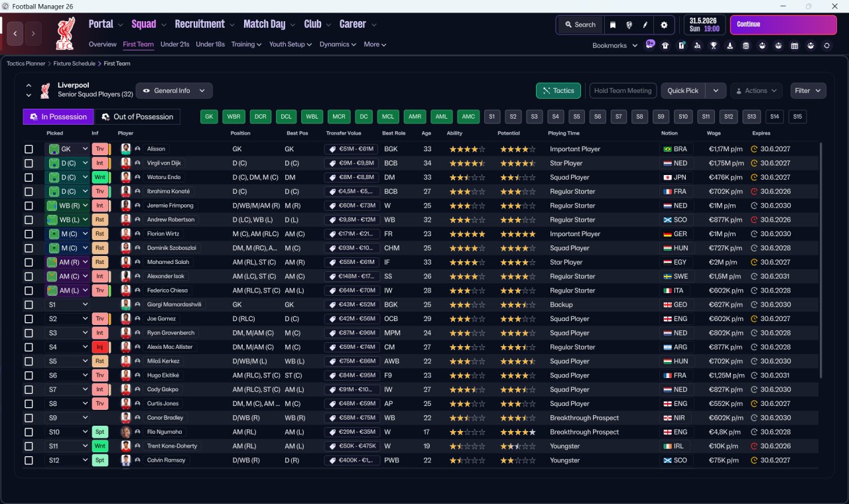This screenshot has width=849, height=504.
Task: Expand the Quick Pick arrow dropdown
Action: [x=716, y=91]
